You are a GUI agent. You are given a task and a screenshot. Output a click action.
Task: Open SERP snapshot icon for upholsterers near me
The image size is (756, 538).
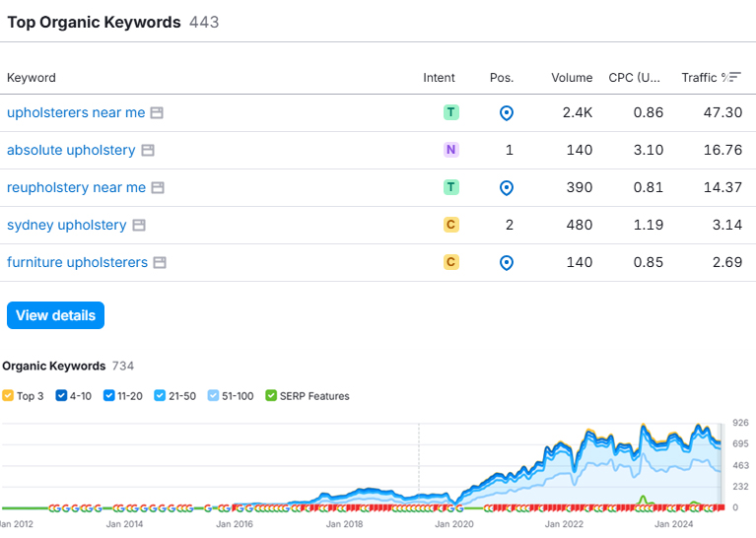pyautogui.click(x=157, y=112)
